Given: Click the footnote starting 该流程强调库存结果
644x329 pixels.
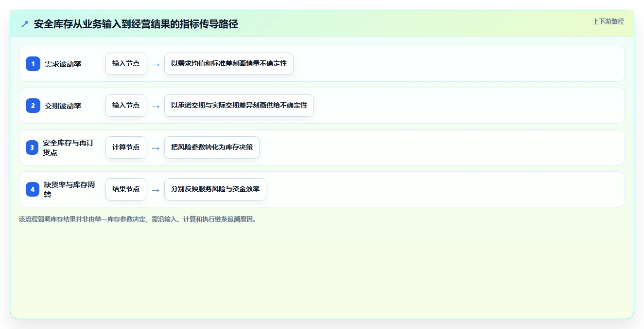Looking at the screenshot, I should (138, 219).
